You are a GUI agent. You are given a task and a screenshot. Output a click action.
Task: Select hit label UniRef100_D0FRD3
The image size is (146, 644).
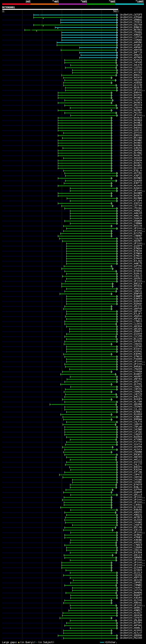pyautogui.click(x=131, y=341)
